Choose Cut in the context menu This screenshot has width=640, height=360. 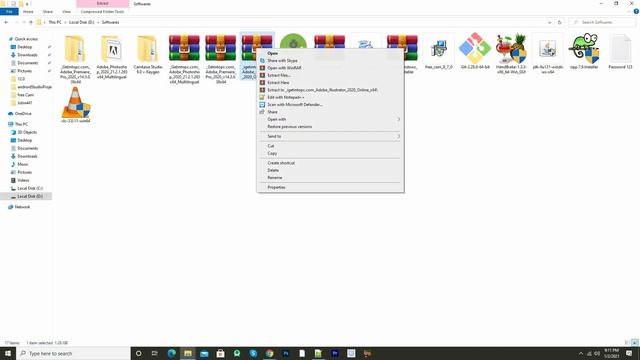point(330,146)
